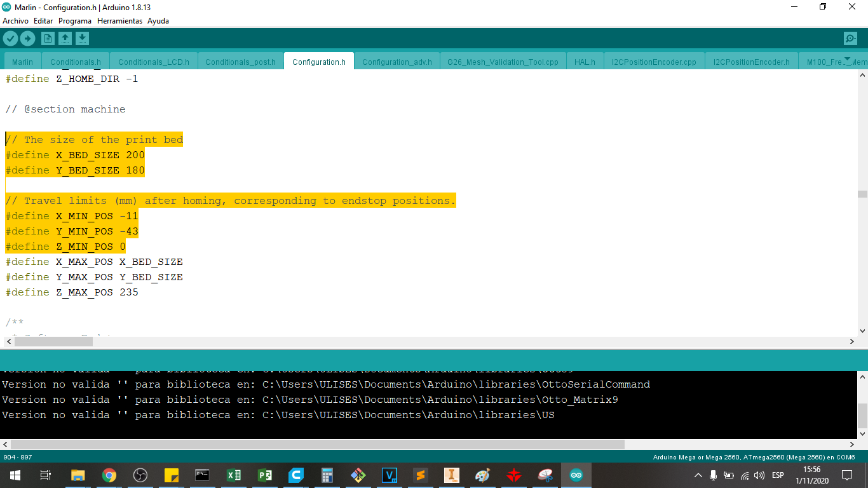This screenshot has width=868, height=488.
Task: Open Sticky Notes from the taskbar
Action: [172, 475]
